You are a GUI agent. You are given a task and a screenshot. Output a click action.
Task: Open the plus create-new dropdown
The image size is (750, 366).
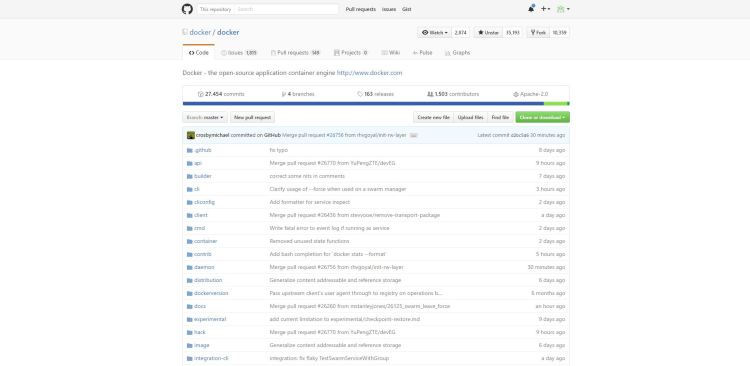click(x=545, y=9)
